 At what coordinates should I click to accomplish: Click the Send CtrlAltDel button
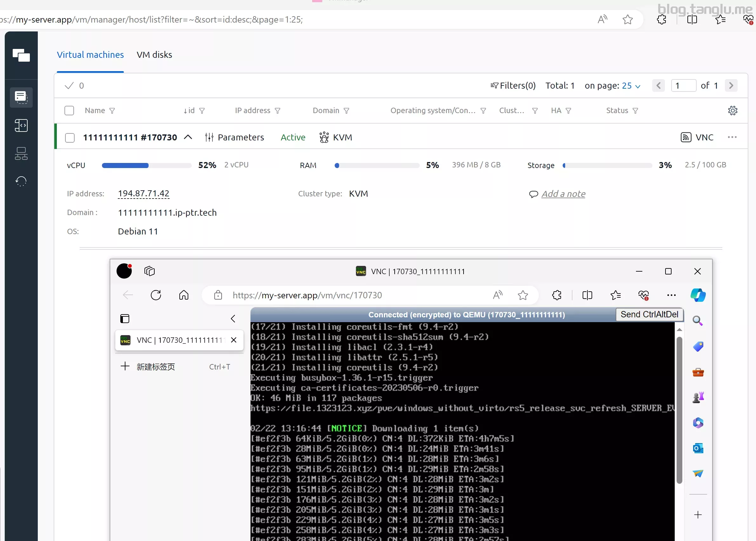649,314
